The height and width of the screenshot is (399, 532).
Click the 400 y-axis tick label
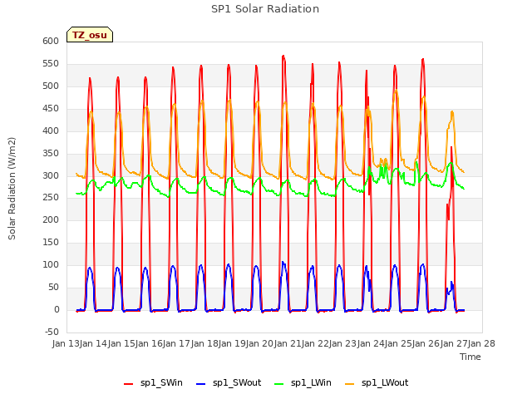[x=51, y=131]
